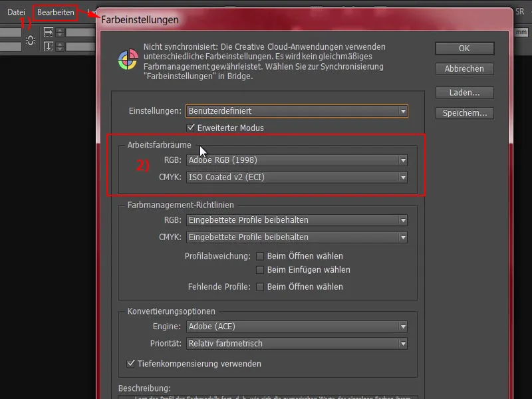532x399 pixels.
Task: Click the input field beside down-arrow indent icon
Action: pos(80,47)
